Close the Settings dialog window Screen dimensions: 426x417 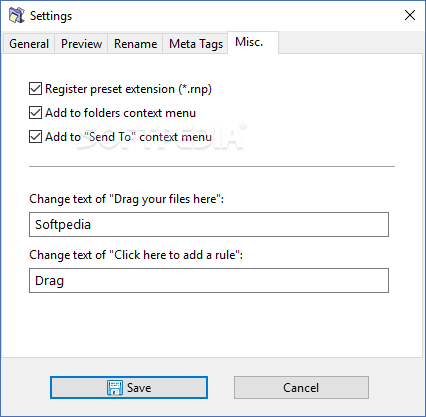[x=410, y=15]
